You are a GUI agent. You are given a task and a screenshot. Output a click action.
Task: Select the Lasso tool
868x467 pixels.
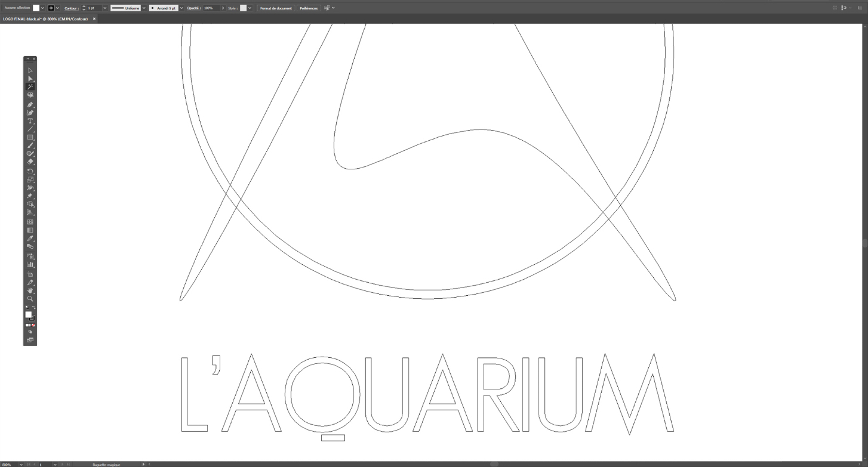pyautogui.click(x=30, y=95)
